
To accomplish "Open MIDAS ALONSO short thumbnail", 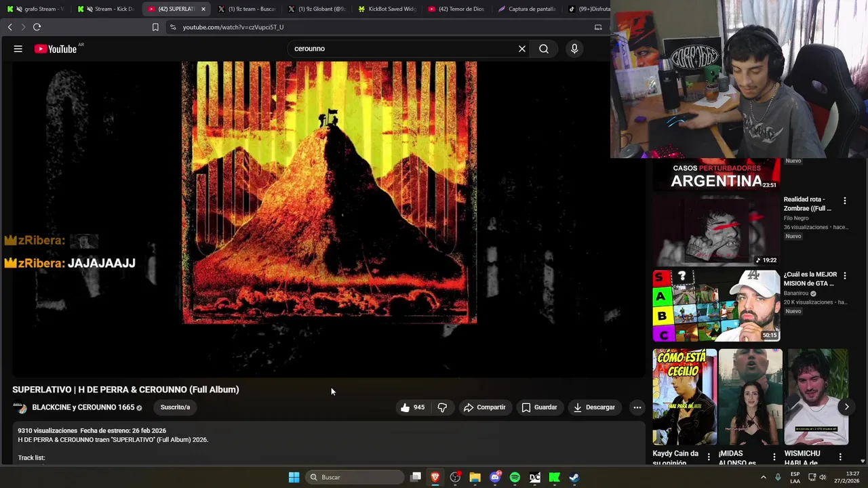I will tap(751, 397).
